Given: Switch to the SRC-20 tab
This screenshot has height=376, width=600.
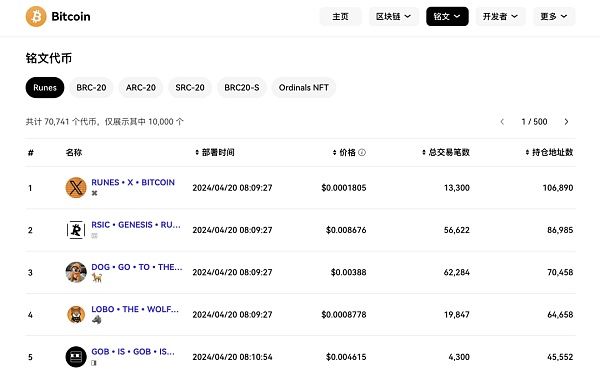Looking at the screenshot, I should coord(190,88).
